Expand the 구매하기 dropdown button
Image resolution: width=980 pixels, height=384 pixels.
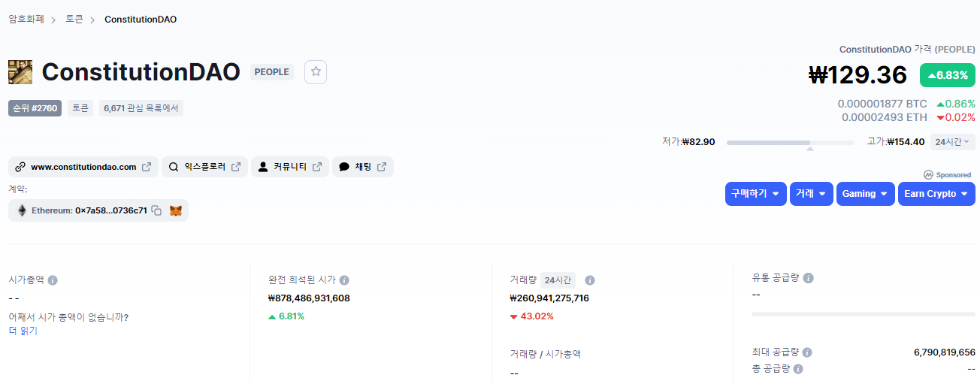click(x=756, y=194)
